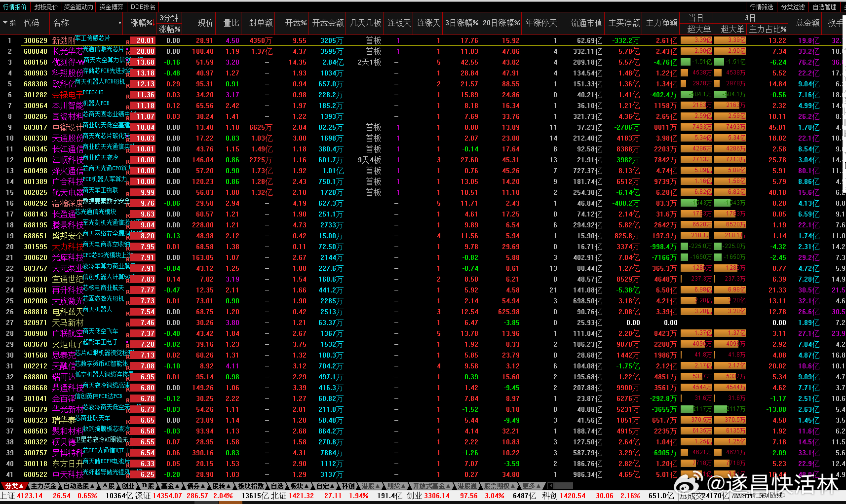846x504 pixels.
Task: Switch to the B股 market tab
Action: [x=148, y=486]
